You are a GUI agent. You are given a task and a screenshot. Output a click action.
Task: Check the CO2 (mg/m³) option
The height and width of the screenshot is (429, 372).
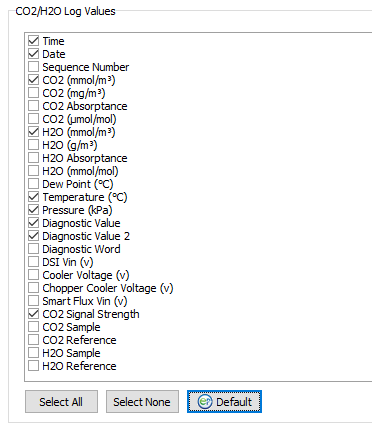tap(33, 93)
